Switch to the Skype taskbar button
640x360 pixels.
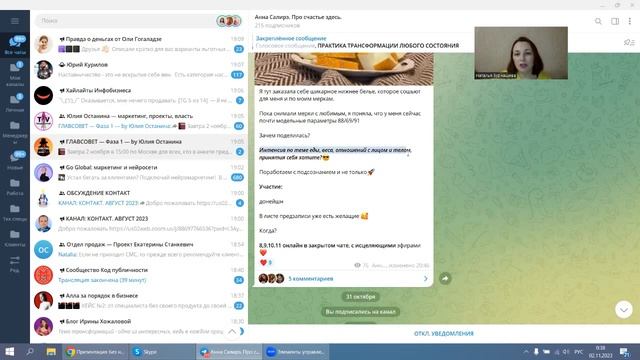tap(162, 351)
